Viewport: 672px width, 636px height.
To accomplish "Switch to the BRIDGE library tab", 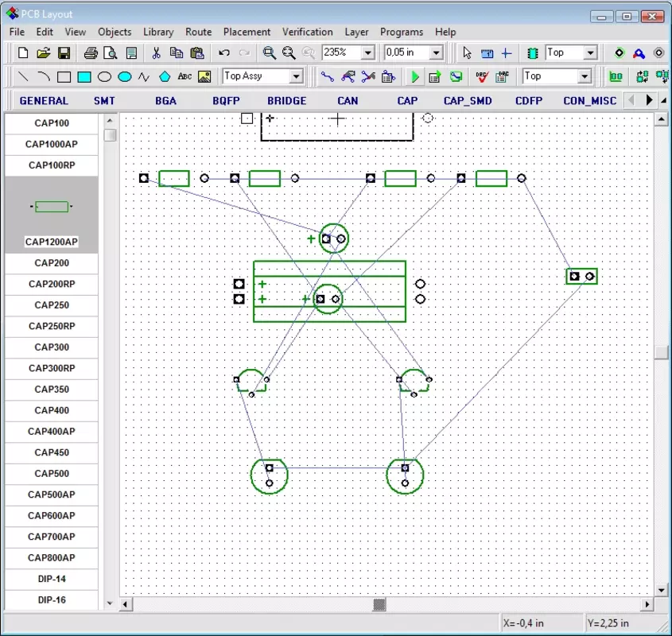I will click(x=287, y=101).
